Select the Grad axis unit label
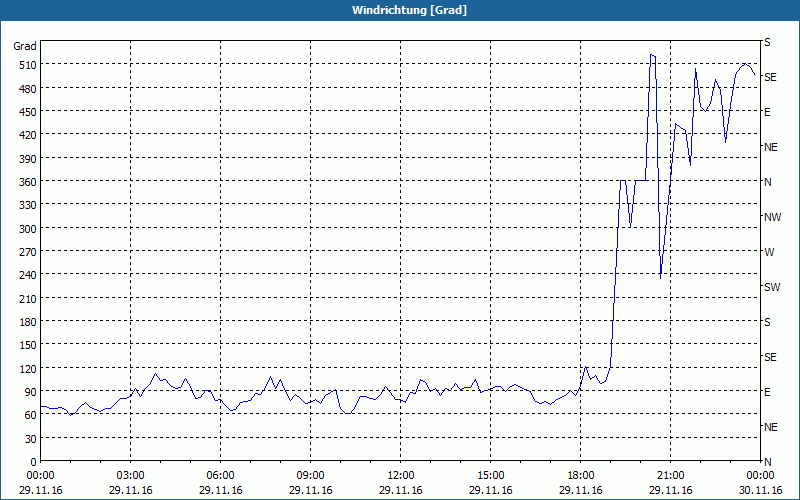 point(25,46)
